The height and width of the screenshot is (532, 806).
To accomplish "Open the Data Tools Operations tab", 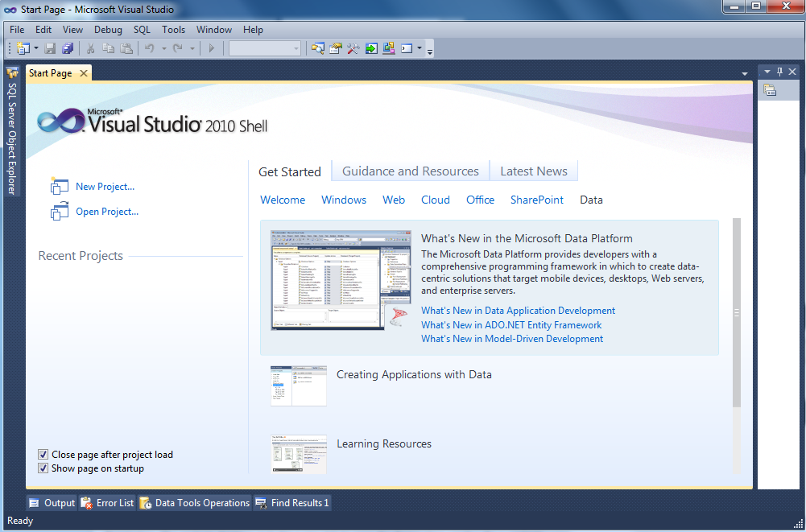I will (195, 503).
